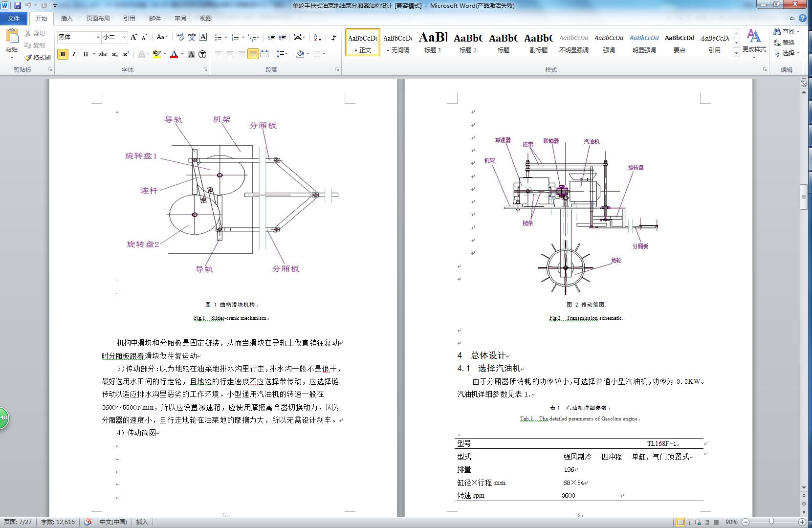Apply strikethrough (abc) formatting
Image resolution: width=812 pixels, height=528 pixels.
pos(103,54)
